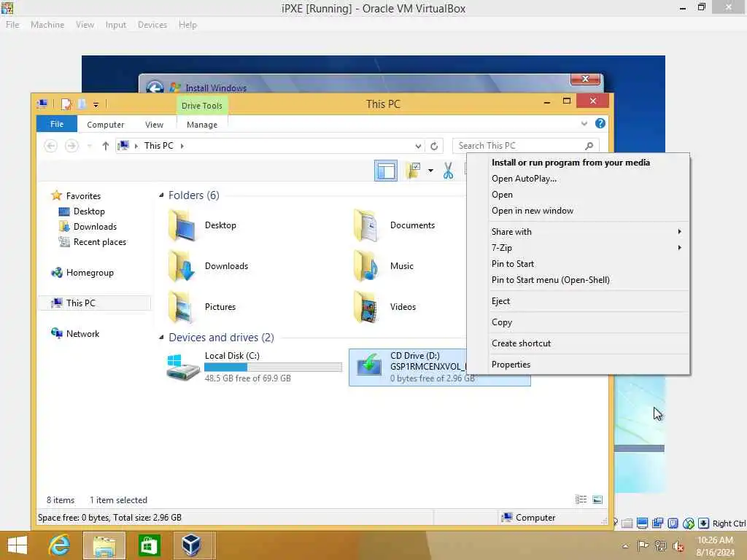
Task: Open the dropdown arrow beside the folder options icon
Action: (430, 171)
